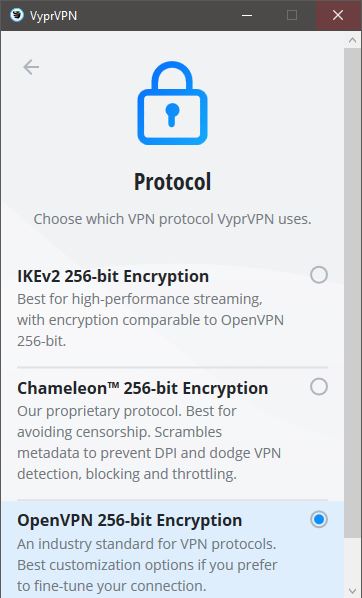Minimize the VyprVPN window
Image resolution: width=362 pixels, height=598 pixels.
click(247, 15)
